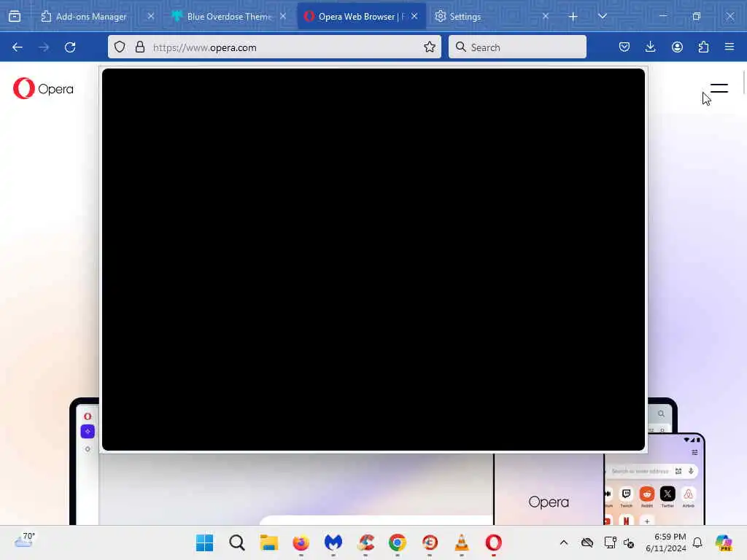747x560 pixels.
Task: Click the Reddit tile in phone mockup
Action: [647, 494]
